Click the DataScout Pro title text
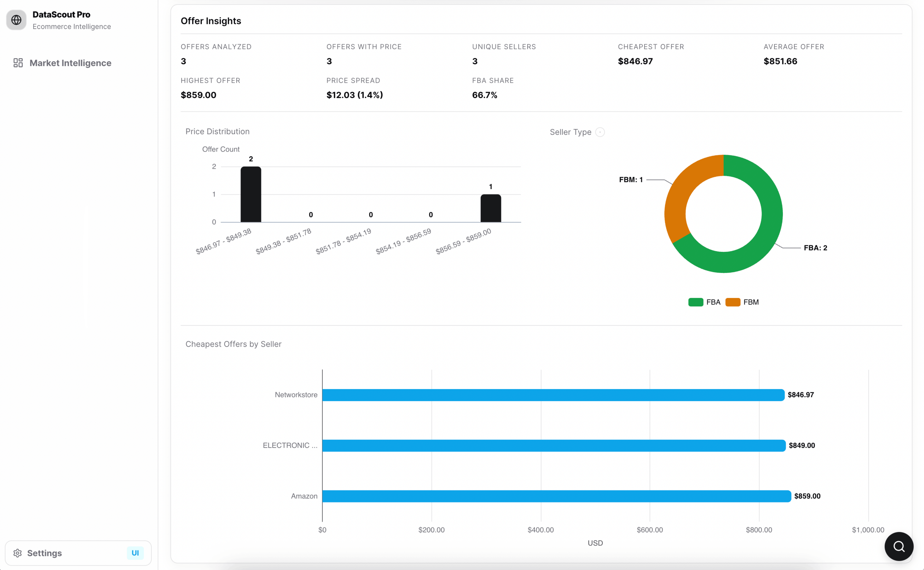924x570 pixels. tap(61, 14)
